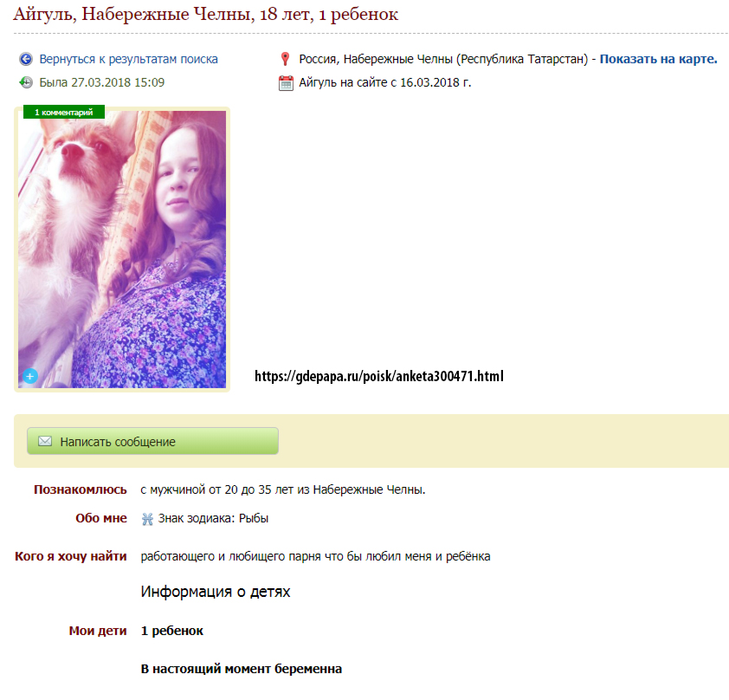Open "Показать на карте" link
The image size is (729, 700).
coord(658,59)
